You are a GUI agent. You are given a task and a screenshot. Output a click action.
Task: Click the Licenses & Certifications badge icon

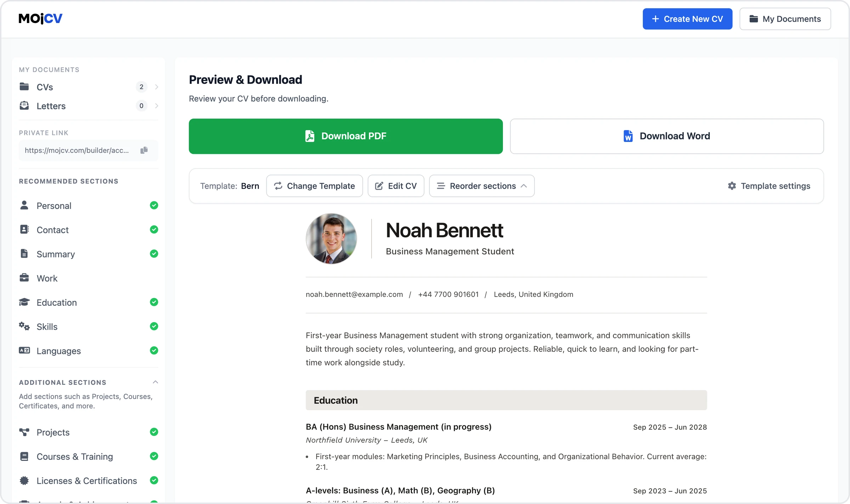[x=24, y=480]
